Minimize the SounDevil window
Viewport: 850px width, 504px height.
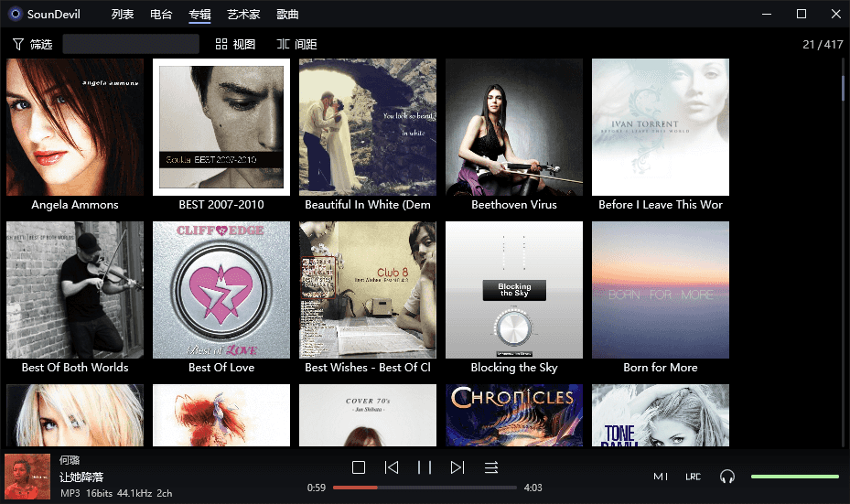(767, 14)
